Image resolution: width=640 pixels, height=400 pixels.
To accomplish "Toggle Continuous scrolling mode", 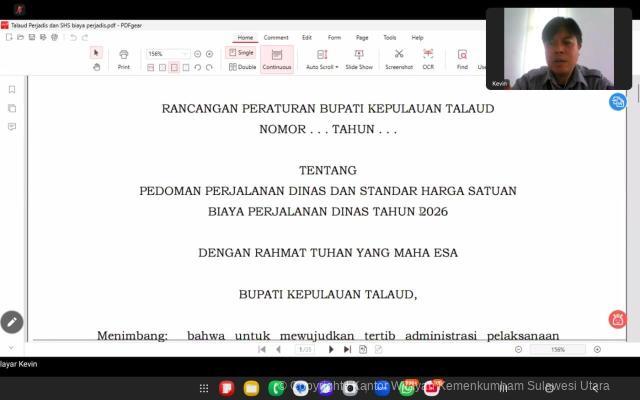I will point(277,58).
